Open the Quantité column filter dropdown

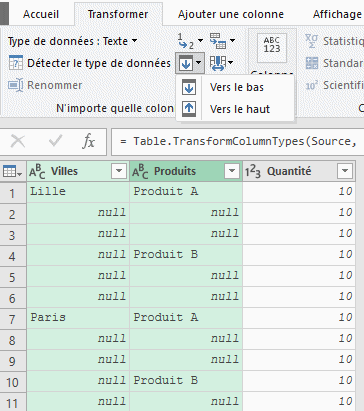click(x=345, y=171)
